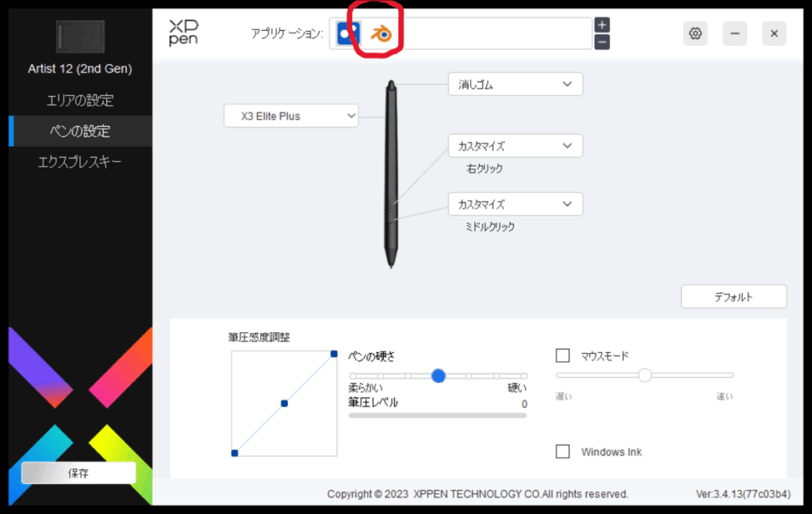Click the ペンの硬さ slider handle

coord(438,376)
